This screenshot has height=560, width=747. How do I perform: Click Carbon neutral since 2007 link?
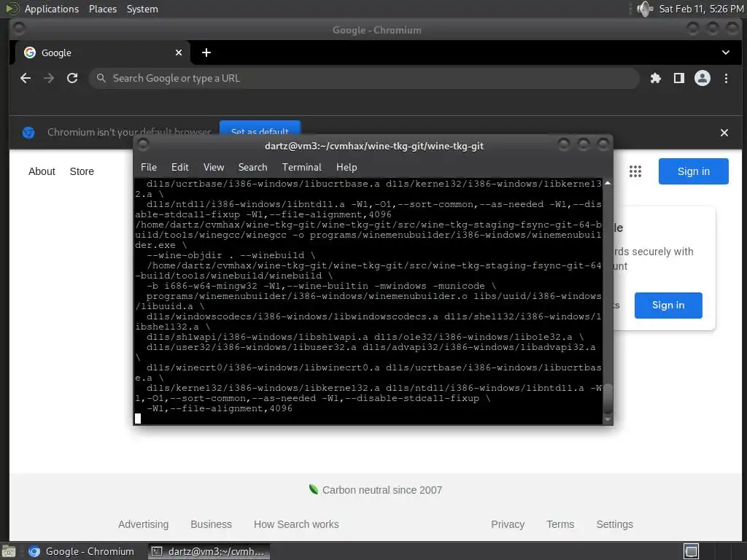pyautogui.click(x=376, y=490)
